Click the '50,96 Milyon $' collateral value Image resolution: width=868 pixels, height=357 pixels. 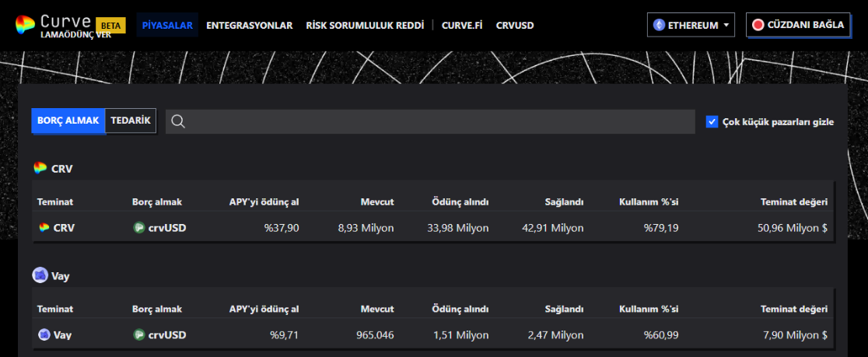pos(793,227)
